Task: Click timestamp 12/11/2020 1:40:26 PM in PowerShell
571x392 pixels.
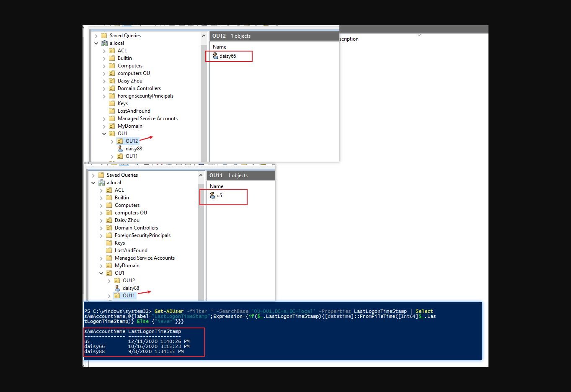Action: point(159,341)
